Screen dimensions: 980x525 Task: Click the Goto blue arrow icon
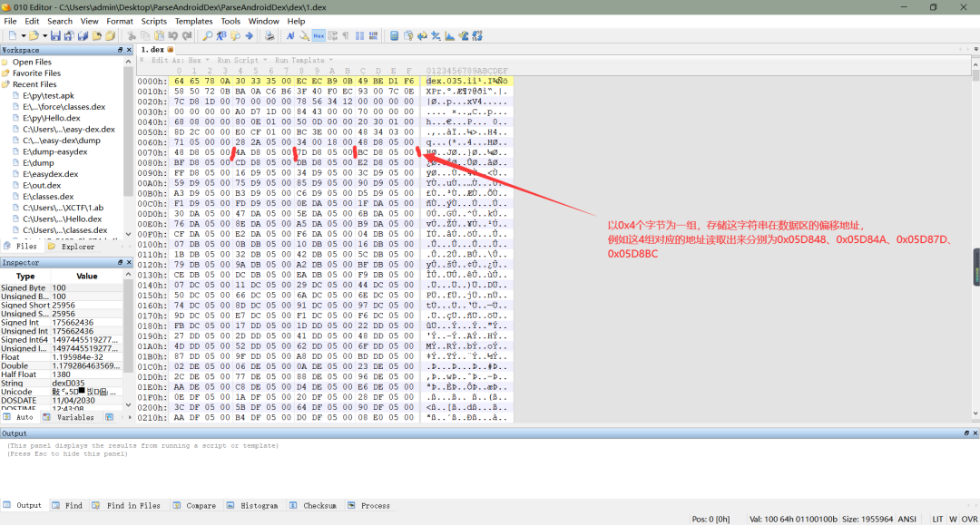coord(249,35)
